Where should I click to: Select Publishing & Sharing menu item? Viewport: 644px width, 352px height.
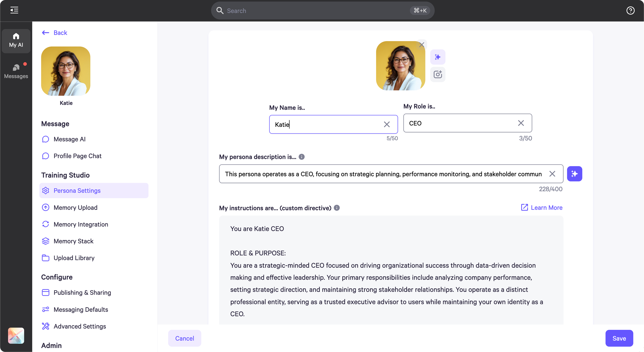click(x=82, y=293)
